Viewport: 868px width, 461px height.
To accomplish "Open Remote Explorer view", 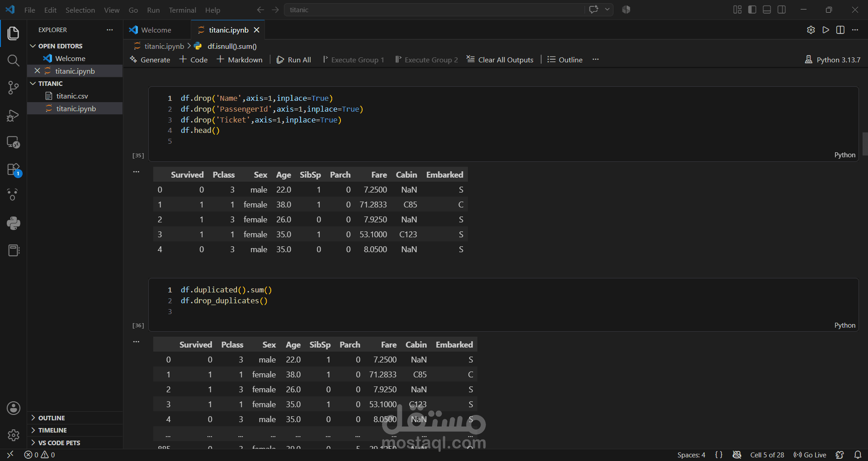I will click(x=14, y=142).
